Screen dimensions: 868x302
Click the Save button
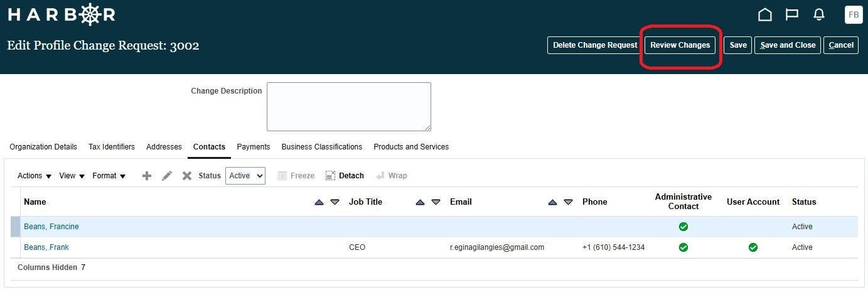click(x=738, y=45)
